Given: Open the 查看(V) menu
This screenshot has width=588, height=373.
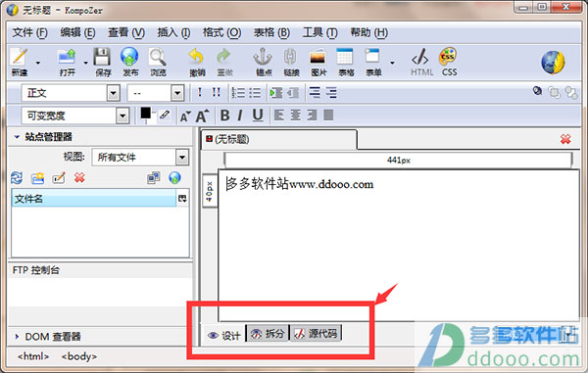Looking at the screenshot, I should pyautogui.click(x=126, y=32).
